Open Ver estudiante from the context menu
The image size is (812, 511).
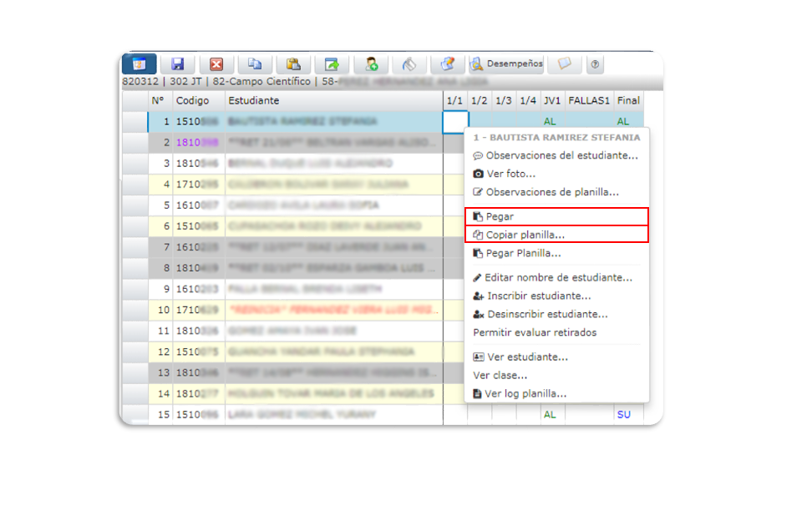(556, 357)
